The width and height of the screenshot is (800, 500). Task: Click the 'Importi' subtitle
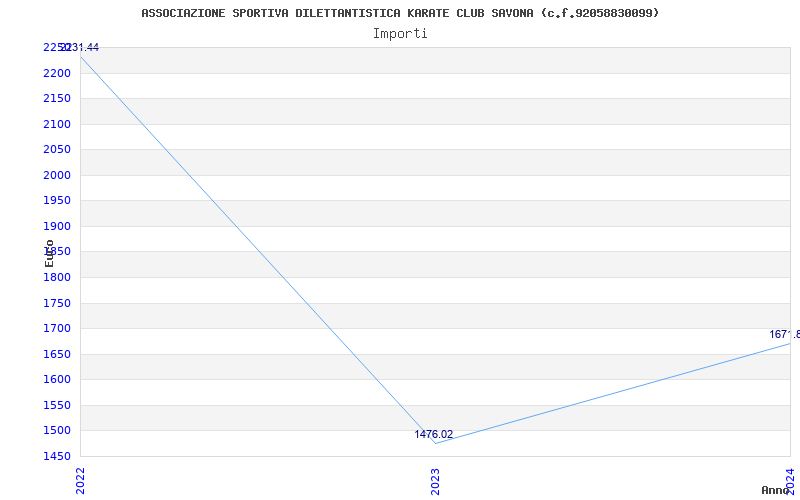[400, 34]
